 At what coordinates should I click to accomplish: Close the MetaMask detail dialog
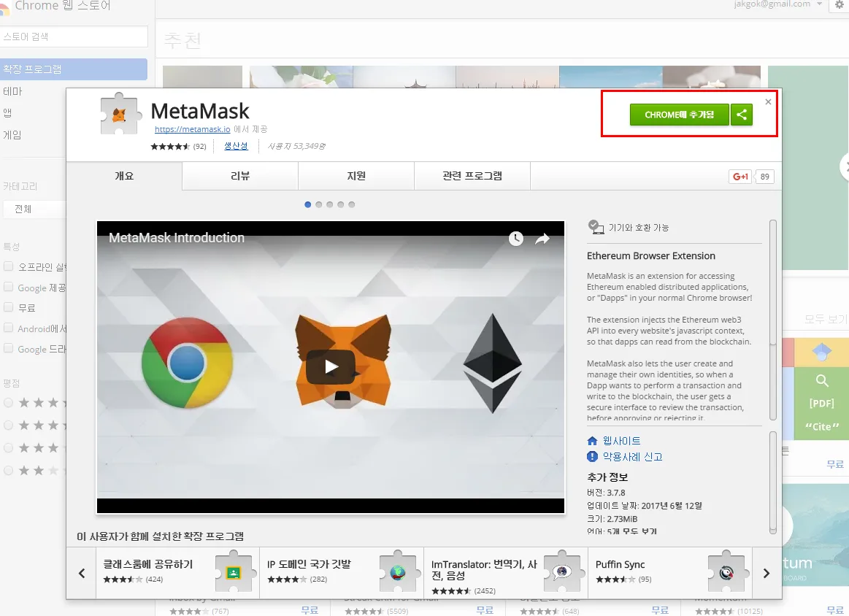click(x=768, y=101)
